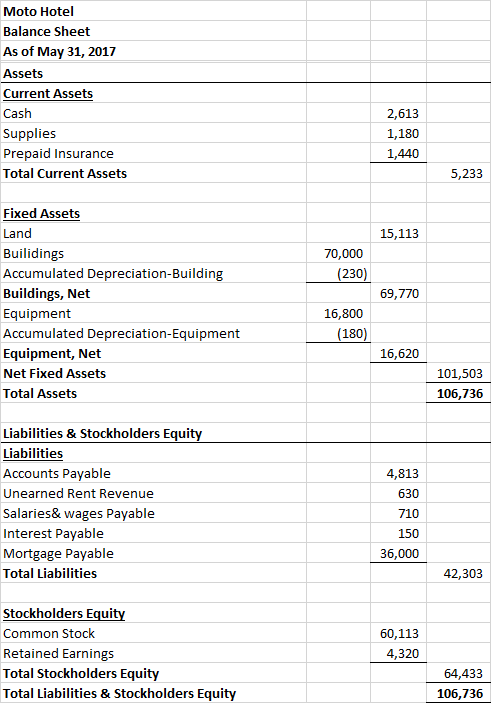Select the 'Total Assets' label

[40, 394]
